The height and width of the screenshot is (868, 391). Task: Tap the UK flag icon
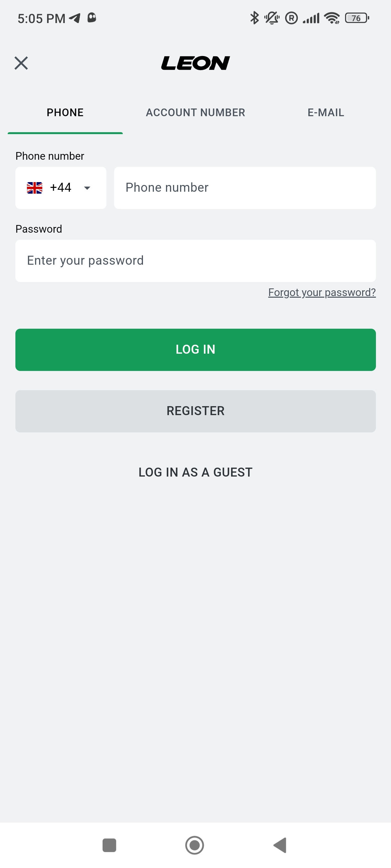tap(34, 188)
